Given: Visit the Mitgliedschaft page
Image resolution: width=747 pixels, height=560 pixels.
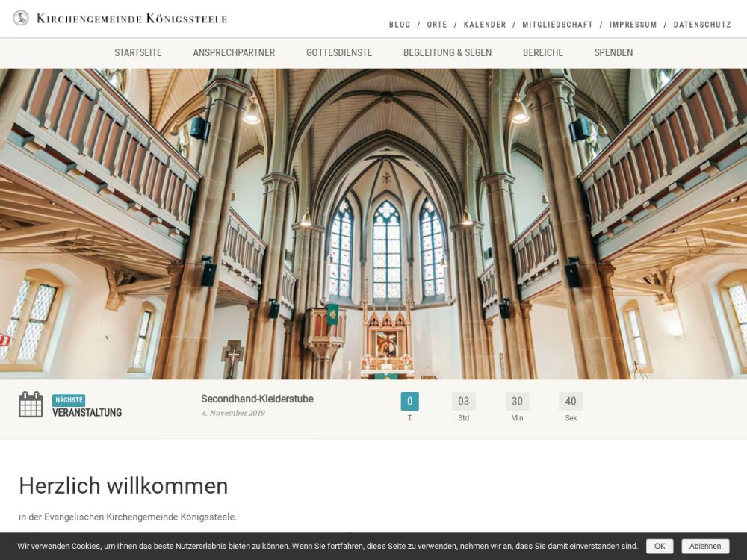Looking at the screenshot, I should [557, 25].
